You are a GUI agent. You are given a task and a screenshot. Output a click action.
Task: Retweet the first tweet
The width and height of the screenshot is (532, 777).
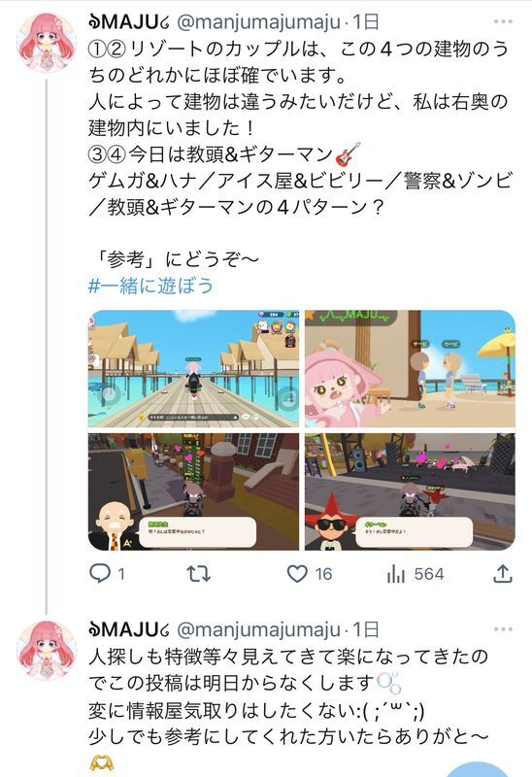[x=199, y=574]
